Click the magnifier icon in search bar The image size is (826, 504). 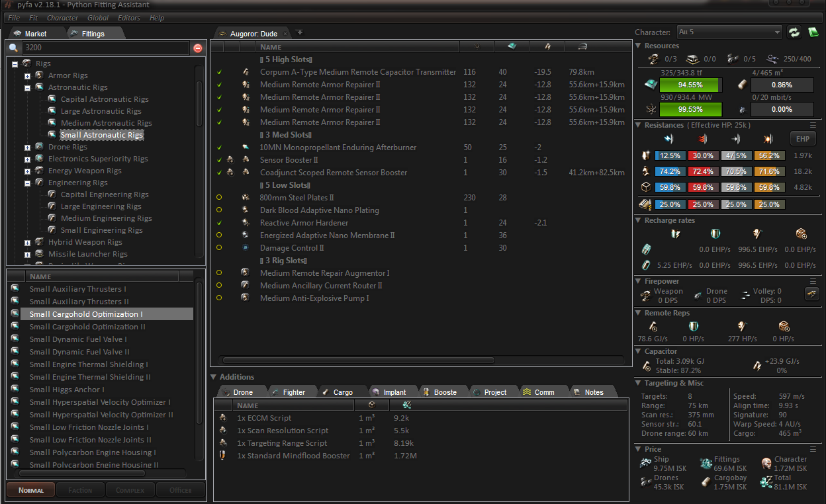[x=13, y=48]
